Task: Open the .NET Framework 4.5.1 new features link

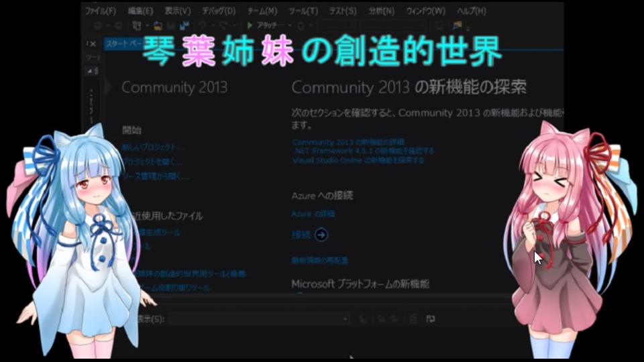Action: 363,151
